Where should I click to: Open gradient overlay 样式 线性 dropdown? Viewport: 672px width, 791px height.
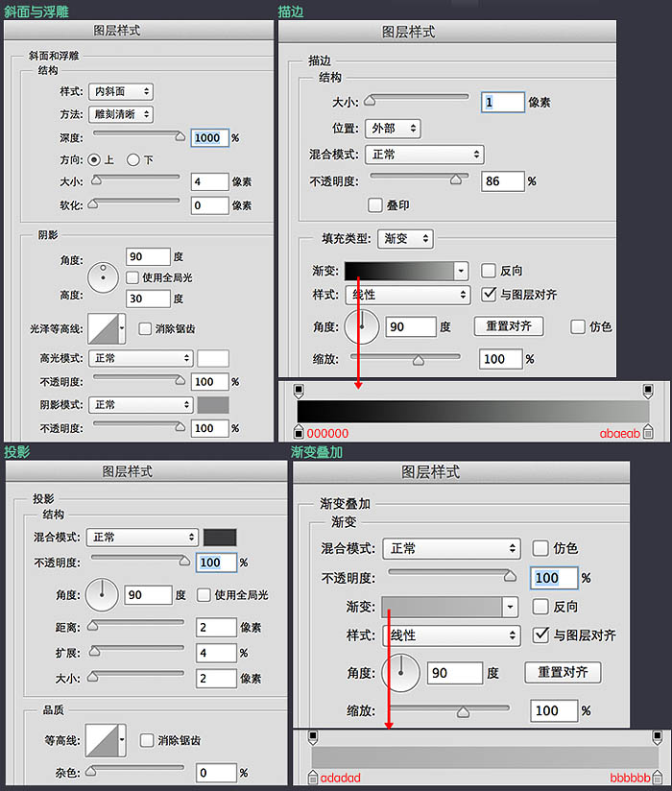[x=451, y=635]
